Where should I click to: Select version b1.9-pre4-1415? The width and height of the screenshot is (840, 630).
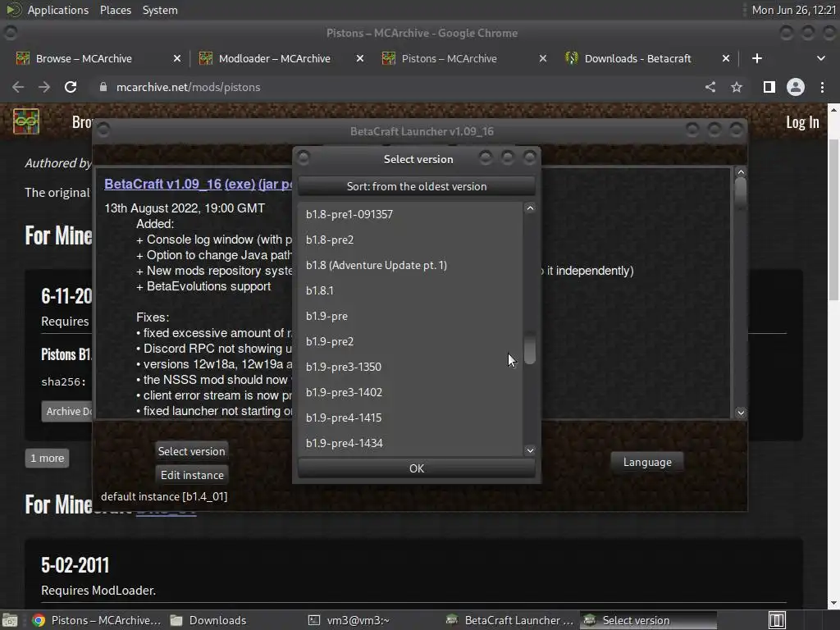pos(410,418)
